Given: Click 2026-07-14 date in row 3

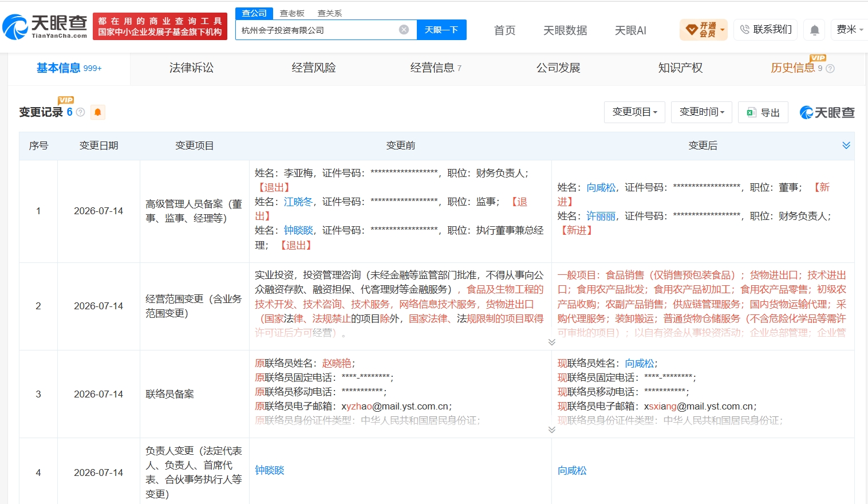Looking at the screenshot, I should tap(98, 394).
